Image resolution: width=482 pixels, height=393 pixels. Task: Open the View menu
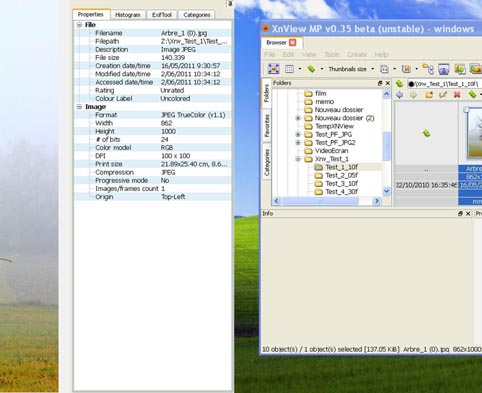[x=309, y=54]
